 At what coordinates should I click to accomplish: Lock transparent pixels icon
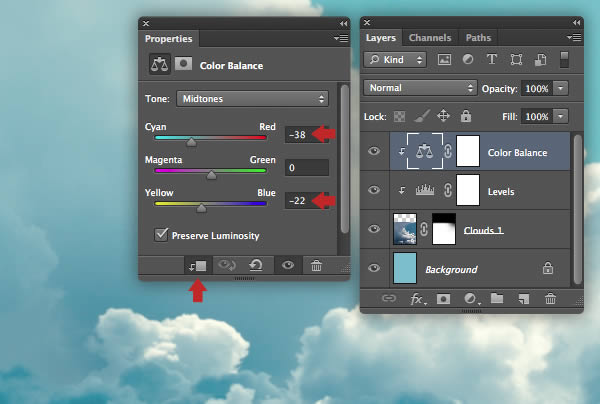(x=399, y=116)
